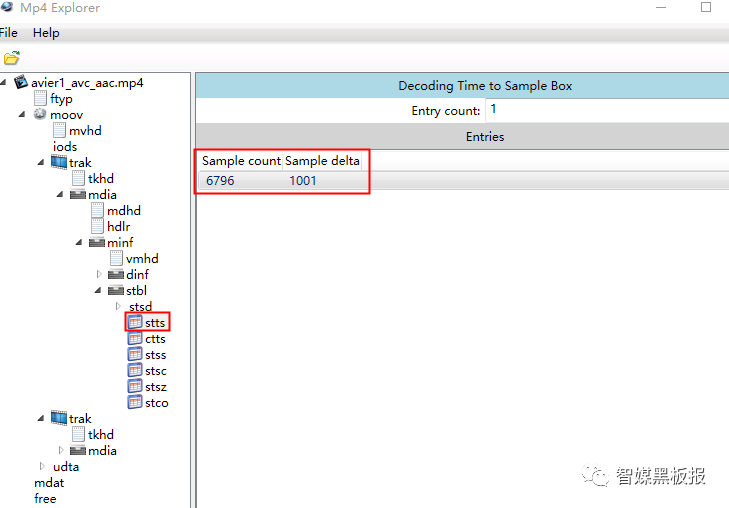Viewport: 729px width, 508px height.
Task: Collapse the first trak node
Action: tap(41, 162)
